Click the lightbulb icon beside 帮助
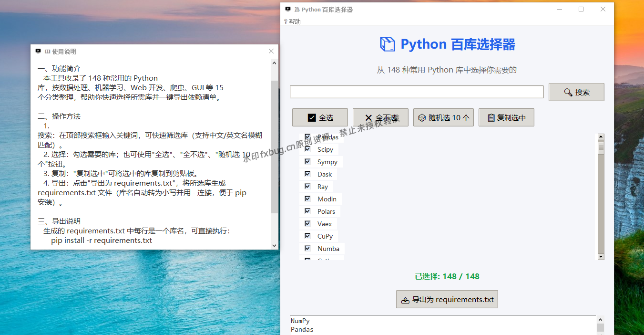Viewport: 644px width, 335px height. (x=286, y=21)
